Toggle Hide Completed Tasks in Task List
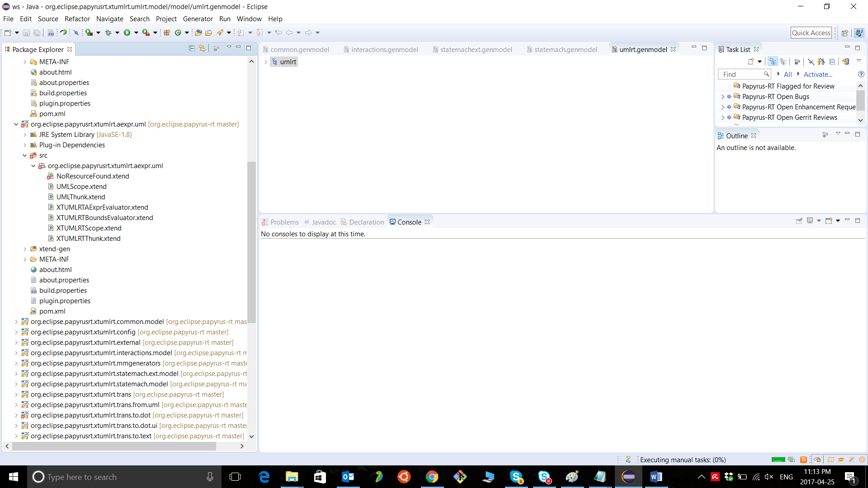 [x=811, y=61]
